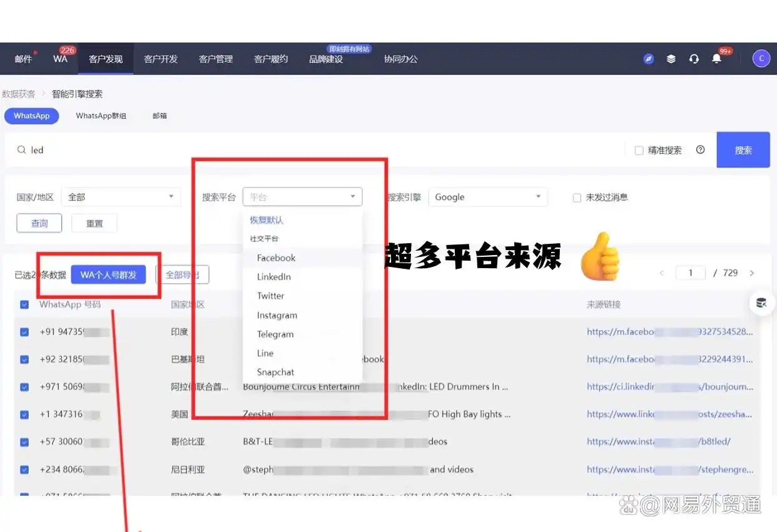Open notifications bell with 99+ badge
Viewport: 777px width, 532px height.
pos(717,59)
